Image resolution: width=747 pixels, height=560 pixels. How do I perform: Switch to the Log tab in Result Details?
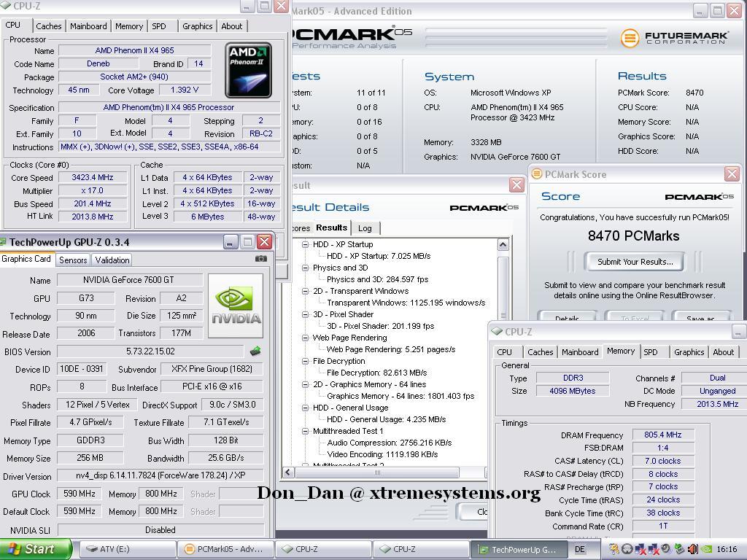coord(365,228)
